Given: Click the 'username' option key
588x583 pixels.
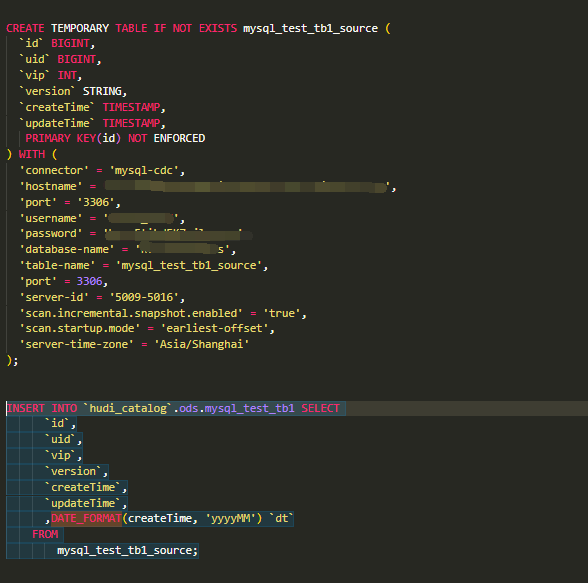Looking at the screenshot, I should coord(51,218).
